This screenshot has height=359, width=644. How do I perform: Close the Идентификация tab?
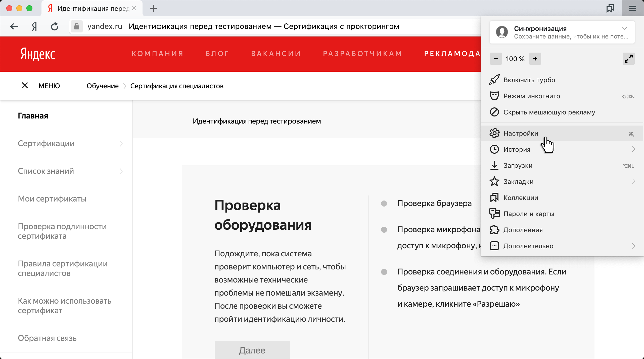(x=134, y=8)
